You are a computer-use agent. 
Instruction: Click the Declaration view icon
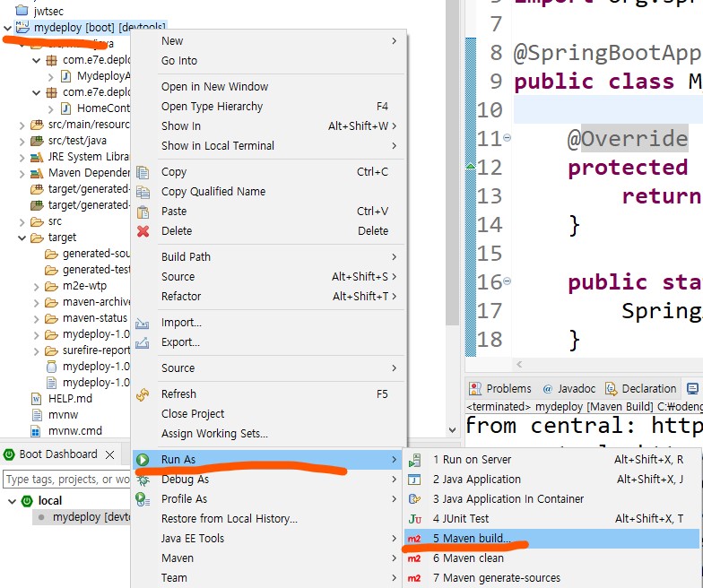pos(611,389)
